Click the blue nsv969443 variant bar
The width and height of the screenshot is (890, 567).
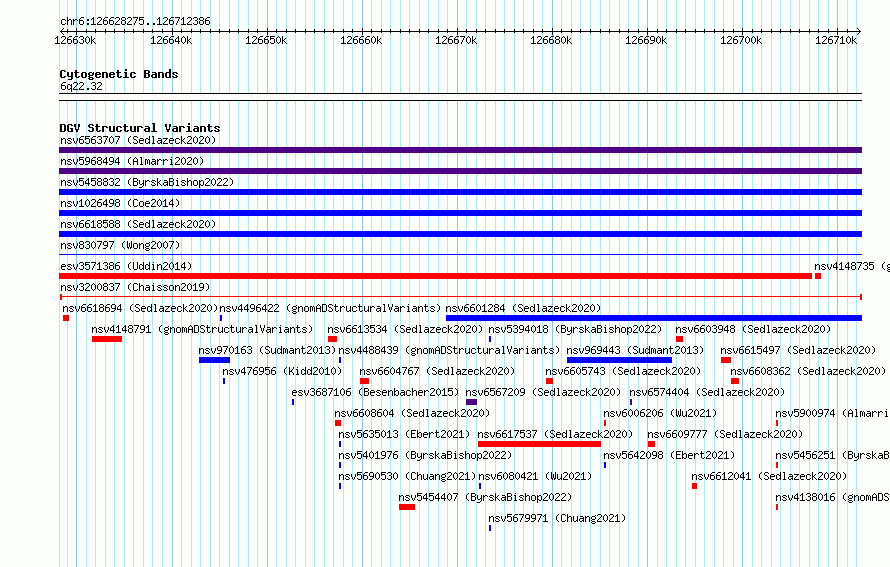click(619, 360)
